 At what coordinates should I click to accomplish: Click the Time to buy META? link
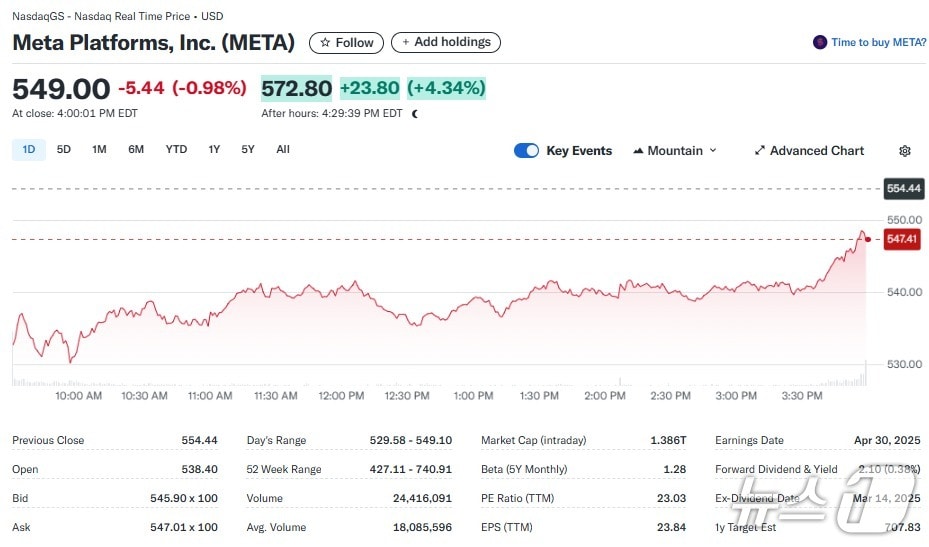(x=878, y=42)
